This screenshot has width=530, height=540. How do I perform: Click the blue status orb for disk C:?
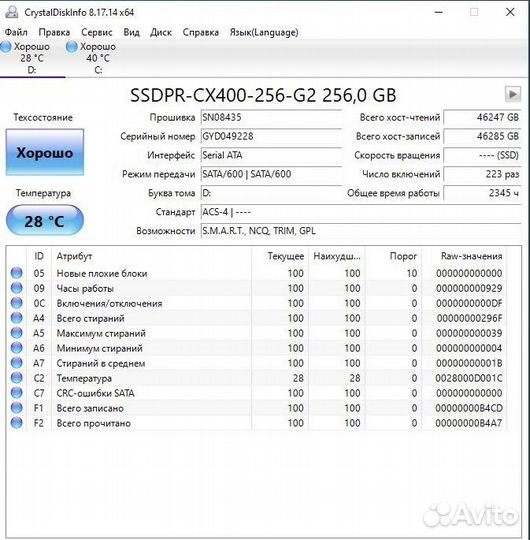72,47
